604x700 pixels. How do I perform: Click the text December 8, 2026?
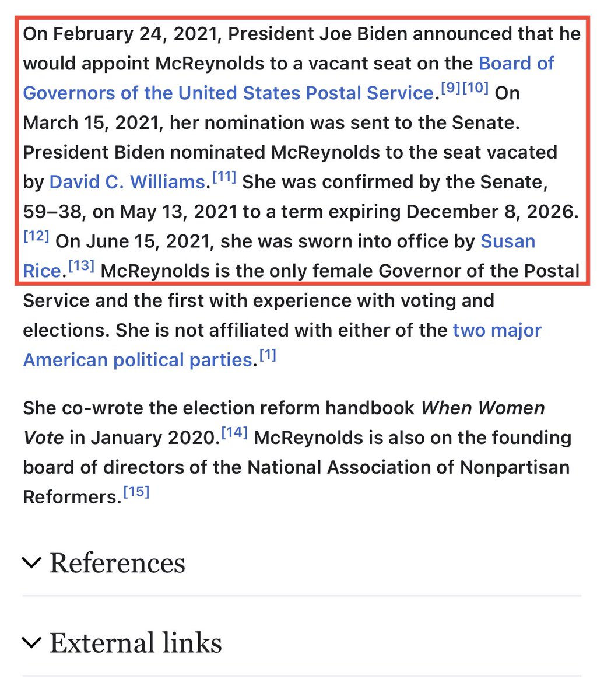point(493,211)
